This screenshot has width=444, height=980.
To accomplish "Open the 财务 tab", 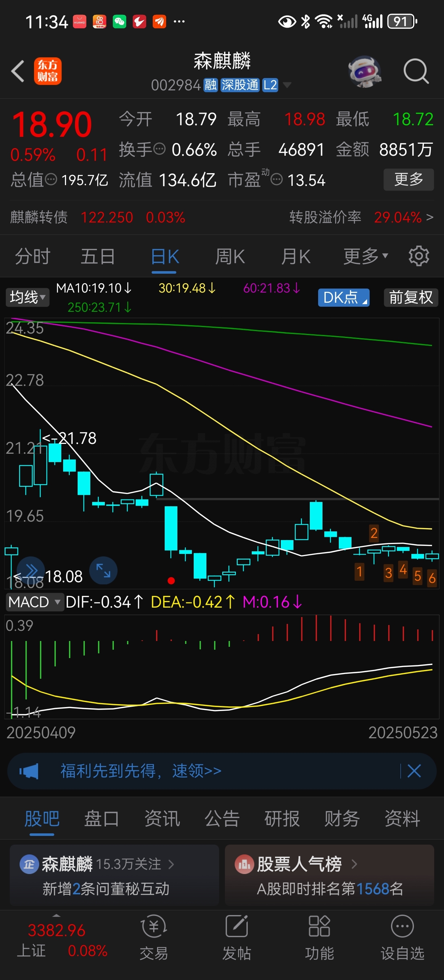I will click(x=342, y=819).
